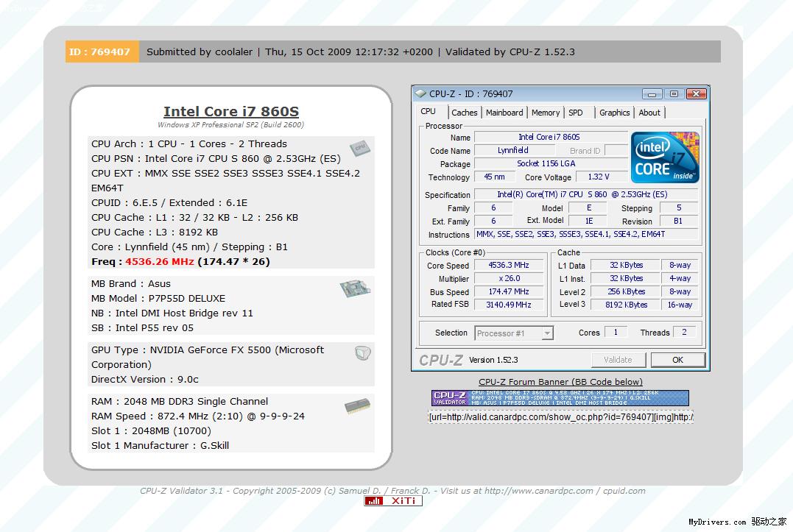
Task: Click the CPU-Z Validator forum banner image
Action: point(560,397)
